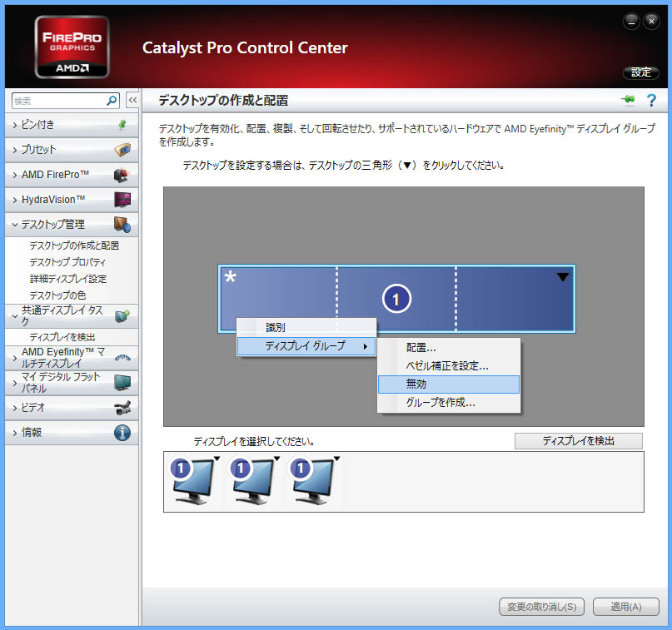Click the ディスプレイを検出 button

pyautogui.click(x=579, y=441)
